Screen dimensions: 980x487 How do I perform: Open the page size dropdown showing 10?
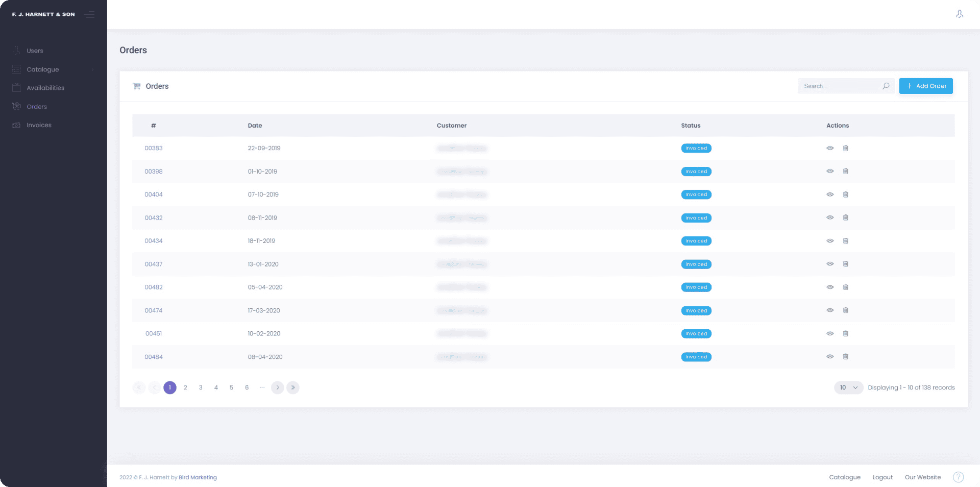[848, 387]
